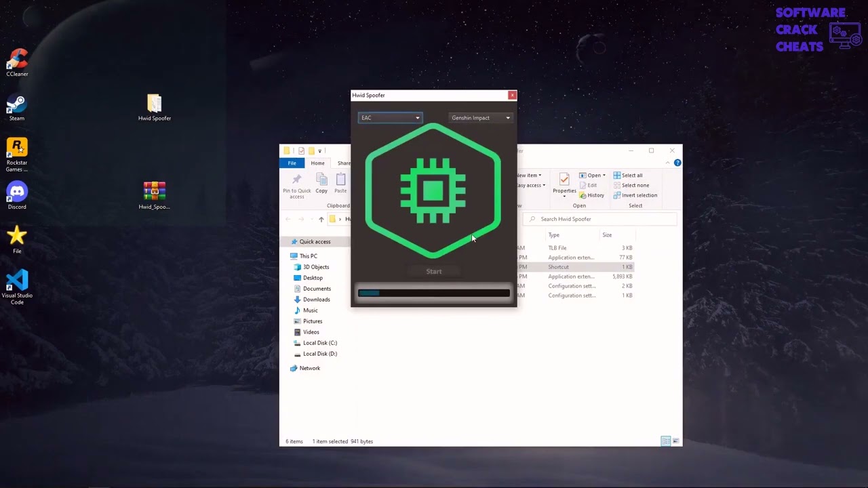This screenshot has width=868, height=488.
Task: Click Pin to Quick access in Explorer ribbon
Action: click(296, 185)
